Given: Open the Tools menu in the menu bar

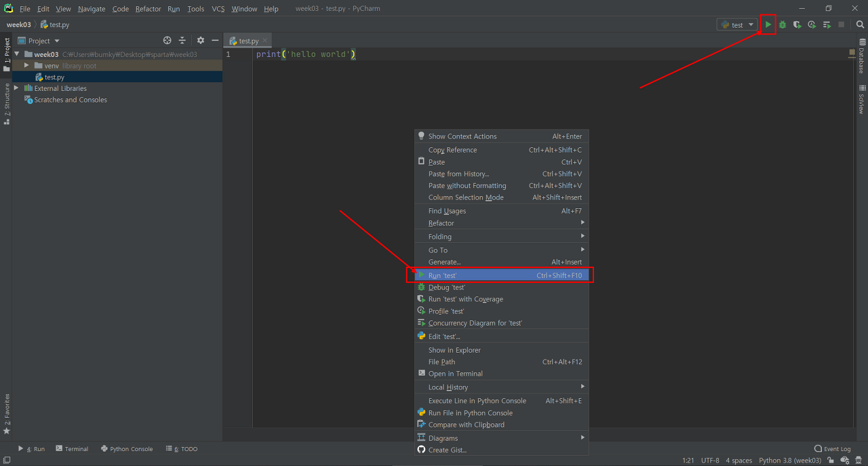Looking at the screenshot, I should tap(195, 9).
